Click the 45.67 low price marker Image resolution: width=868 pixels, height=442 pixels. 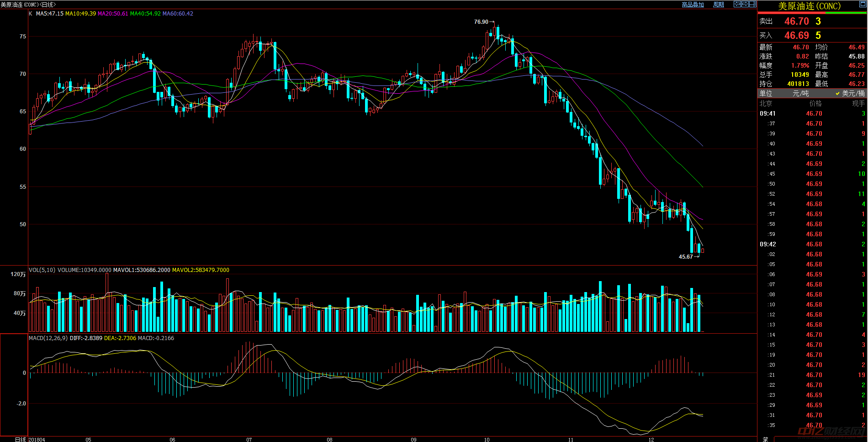[x=686, y=256]
